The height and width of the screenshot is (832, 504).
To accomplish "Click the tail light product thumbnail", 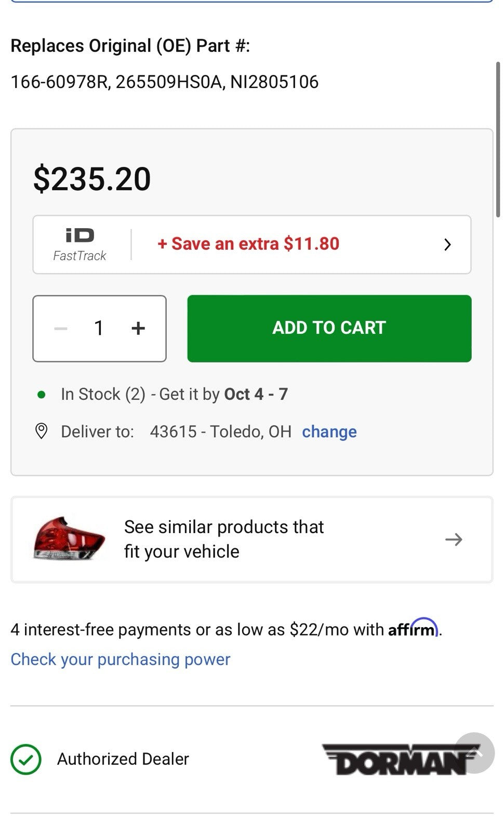I will (x=68, y=539).
